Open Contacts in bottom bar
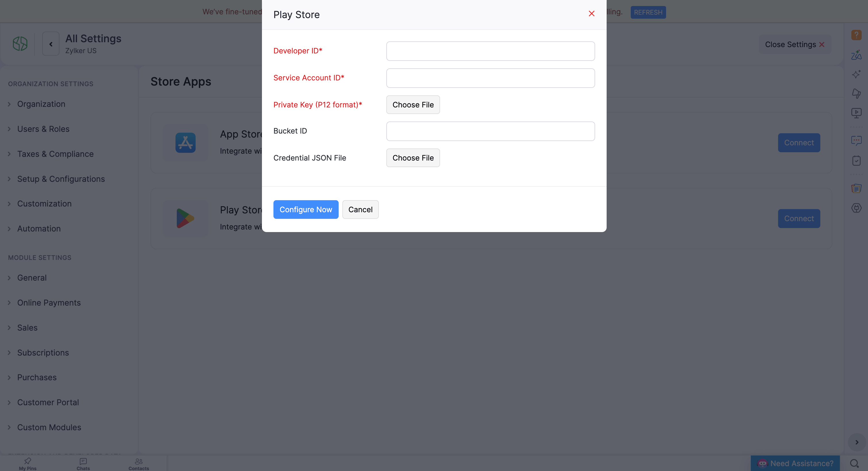Image resolution: width=868 pixels, height=471 pixels. pos(138,464)
